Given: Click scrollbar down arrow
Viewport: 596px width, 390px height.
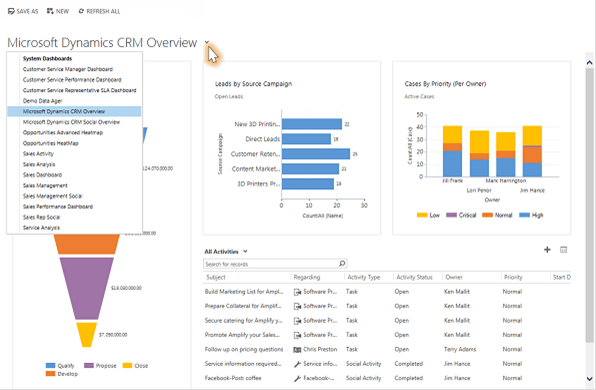Looking at the screenshot, I should (x=589, y=379).
